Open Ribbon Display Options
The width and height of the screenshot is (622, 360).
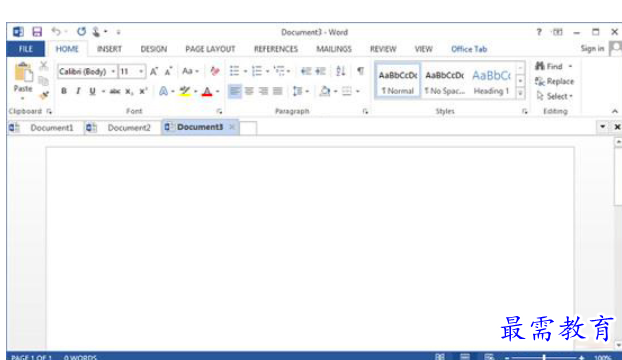[558, 32]
